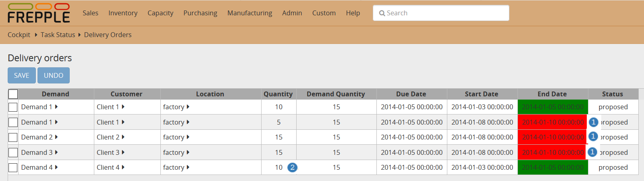The image size is (644, 181).
Task: Click "proposed" status in Demand 4 row
Action: coord(613,167)
